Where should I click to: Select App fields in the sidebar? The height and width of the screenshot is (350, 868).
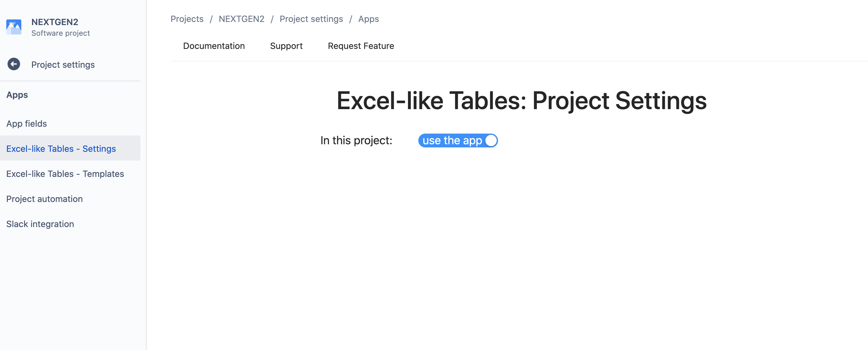[26, 124]
